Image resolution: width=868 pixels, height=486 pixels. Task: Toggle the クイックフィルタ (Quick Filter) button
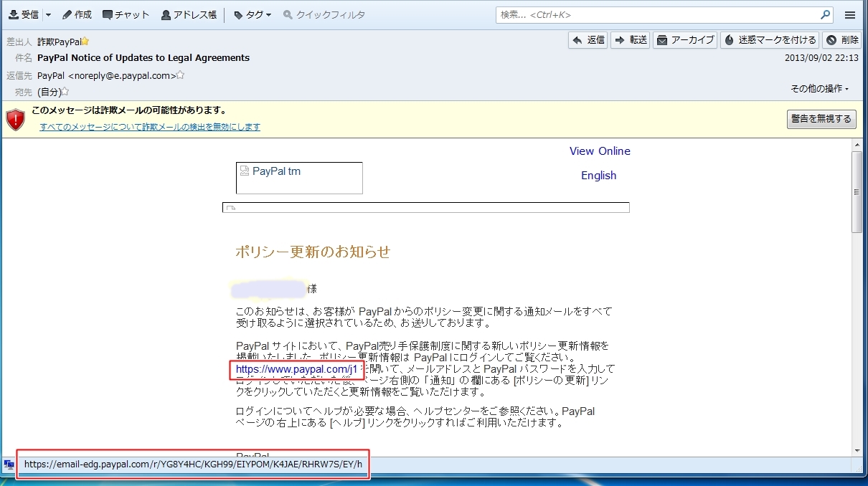point(324,14)
